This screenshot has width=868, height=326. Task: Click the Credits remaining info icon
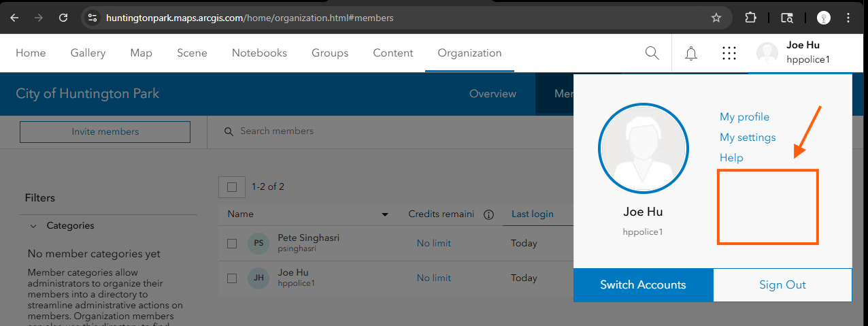488,214
